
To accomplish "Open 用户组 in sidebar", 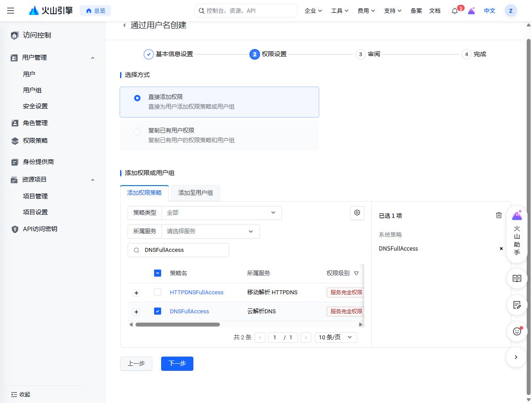I will pyautogui.click(x=32, y=90).
